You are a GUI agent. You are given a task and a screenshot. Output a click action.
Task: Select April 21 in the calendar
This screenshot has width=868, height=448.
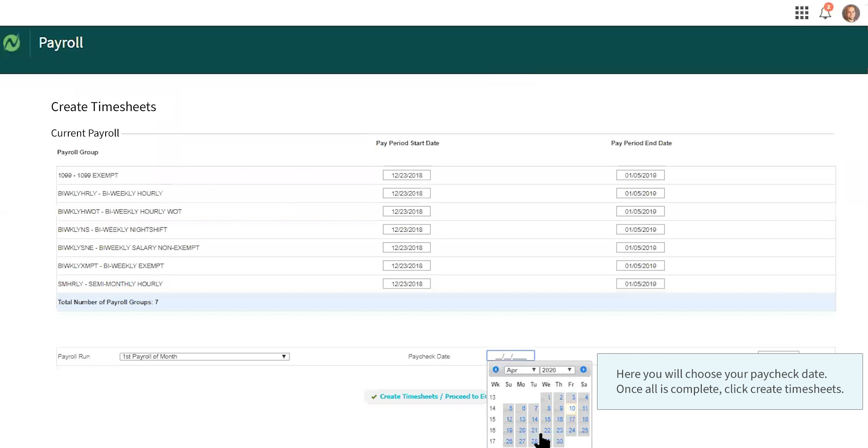[534, 430]
